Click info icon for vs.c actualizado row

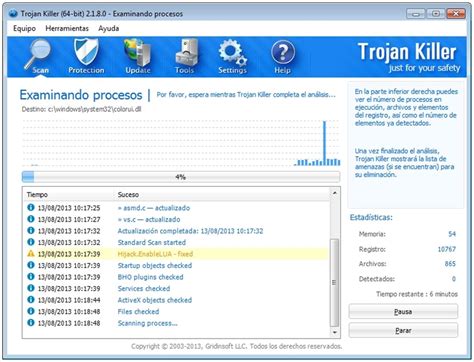click(31, 219)
